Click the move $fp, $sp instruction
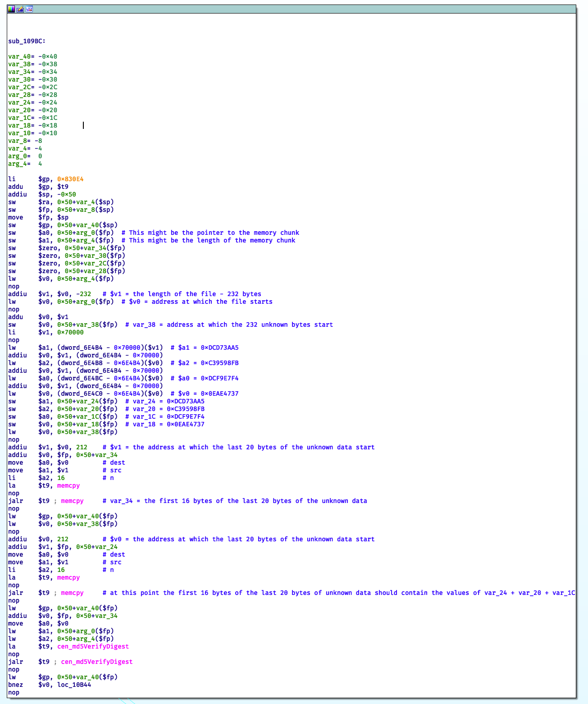 [x=38, y=217]
